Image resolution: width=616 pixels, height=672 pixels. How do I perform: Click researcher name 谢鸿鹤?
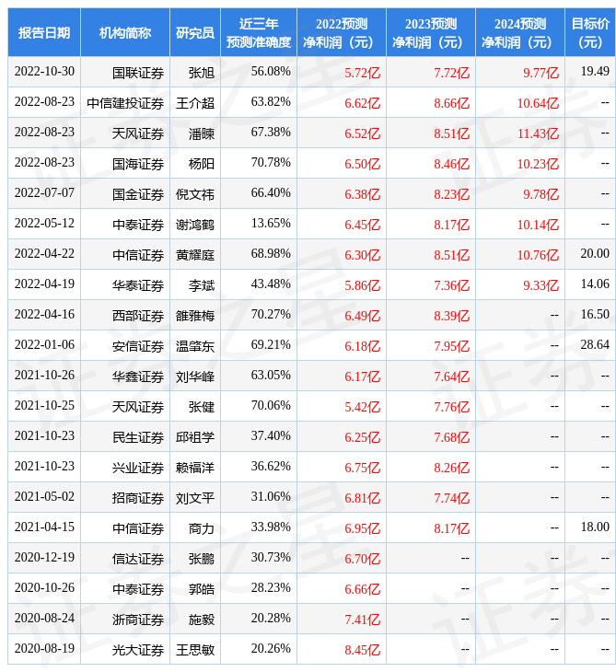pyautogui.click(x=195, y=225)
